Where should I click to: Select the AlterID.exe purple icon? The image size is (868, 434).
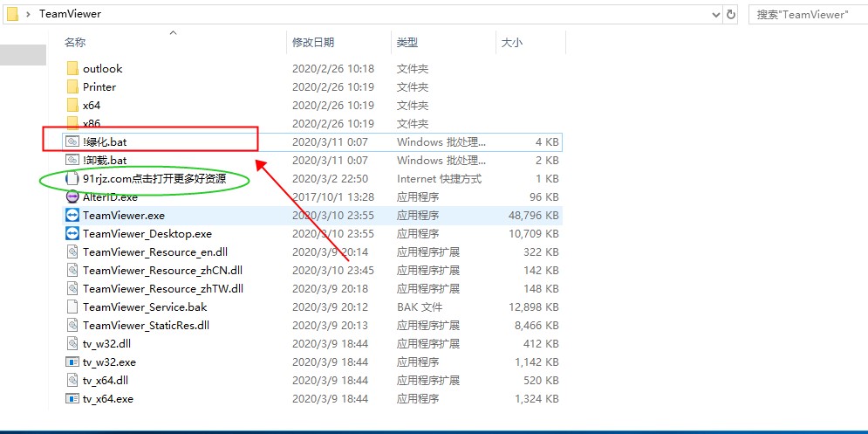pyautogui.click(x=72, y=197)
